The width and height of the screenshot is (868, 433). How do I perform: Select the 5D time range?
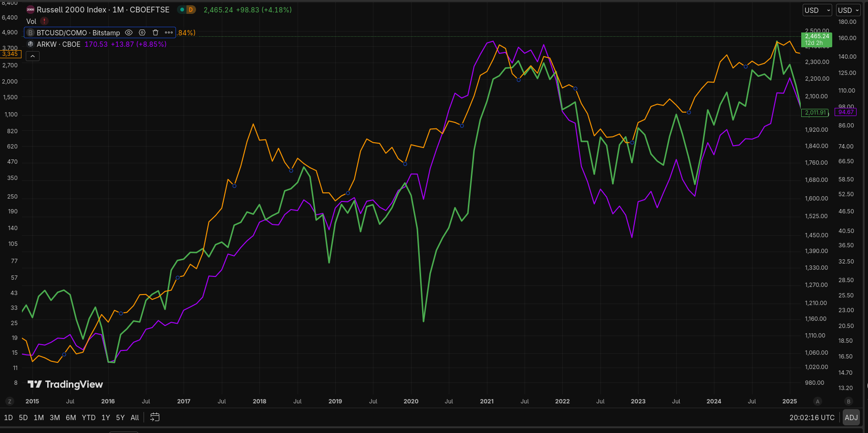tap(23, 417)
